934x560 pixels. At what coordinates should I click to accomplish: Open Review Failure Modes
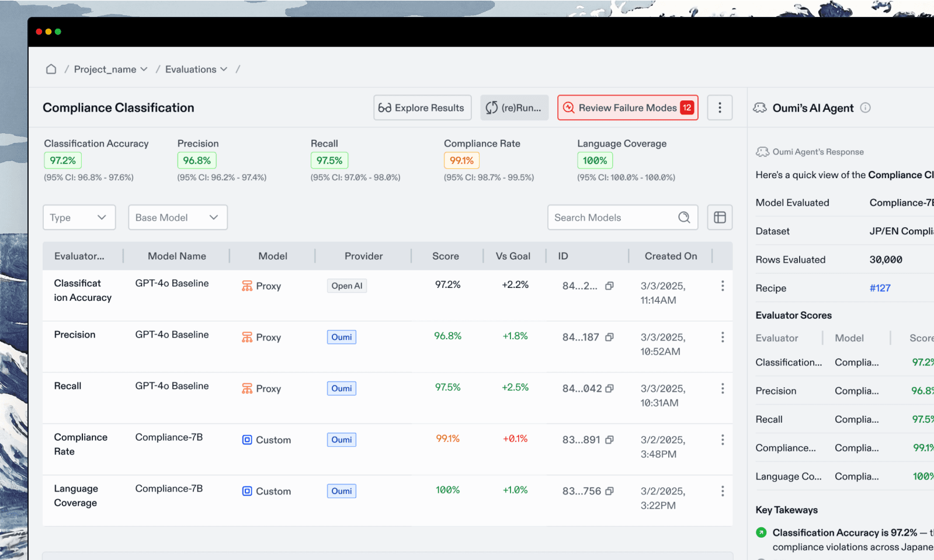628,107
